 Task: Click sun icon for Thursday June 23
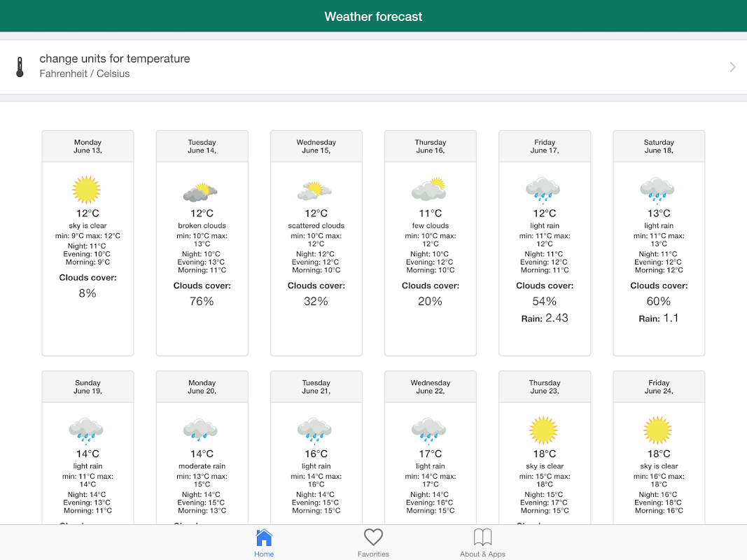(x=543, y=430)
